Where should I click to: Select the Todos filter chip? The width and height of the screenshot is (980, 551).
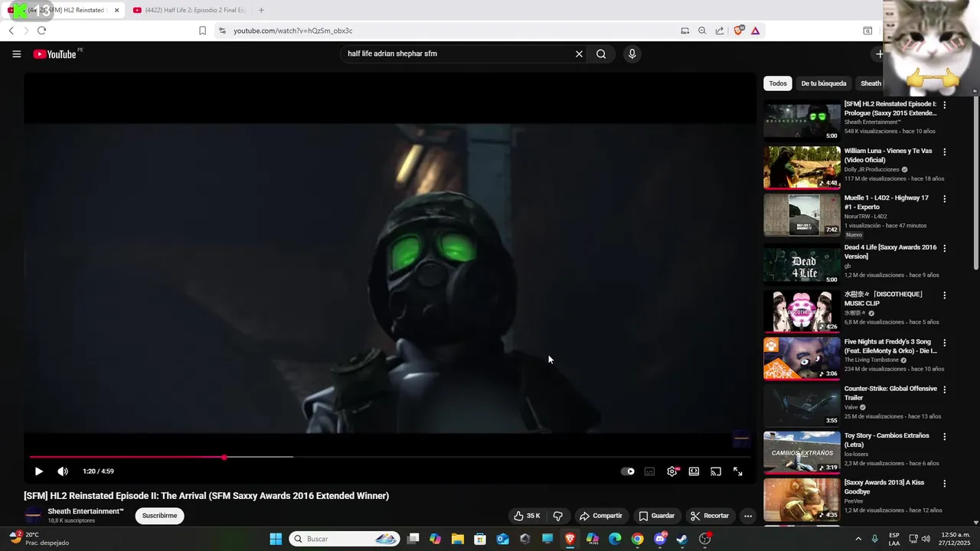pyautogui.click(x=778, y=83)
